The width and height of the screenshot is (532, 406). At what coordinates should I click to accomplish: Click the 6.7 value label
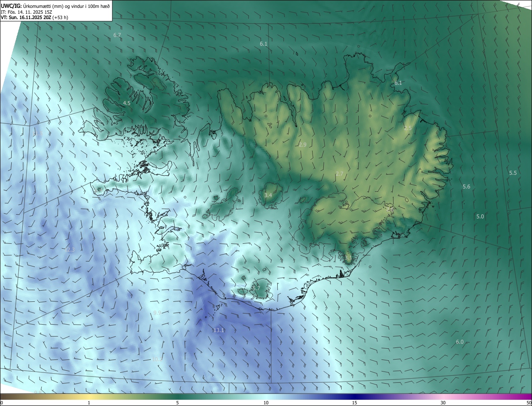(x=117, y=35)
